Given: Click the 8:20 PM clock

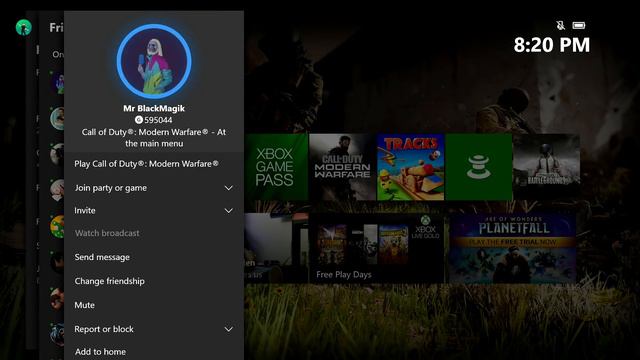Looking at the screenshot, I should coord(551,45).
